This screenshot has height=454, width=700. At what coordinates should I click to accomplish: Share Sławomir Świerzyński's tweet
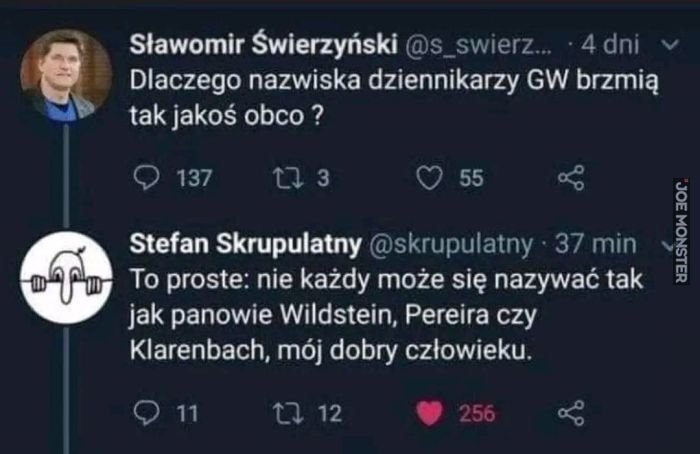[569, 178]
